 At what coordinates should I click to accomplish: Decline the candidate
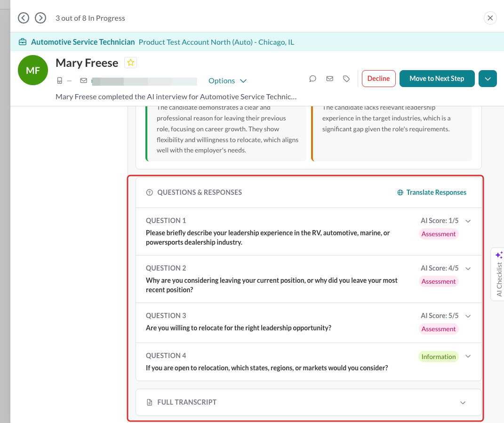[379, 79]
